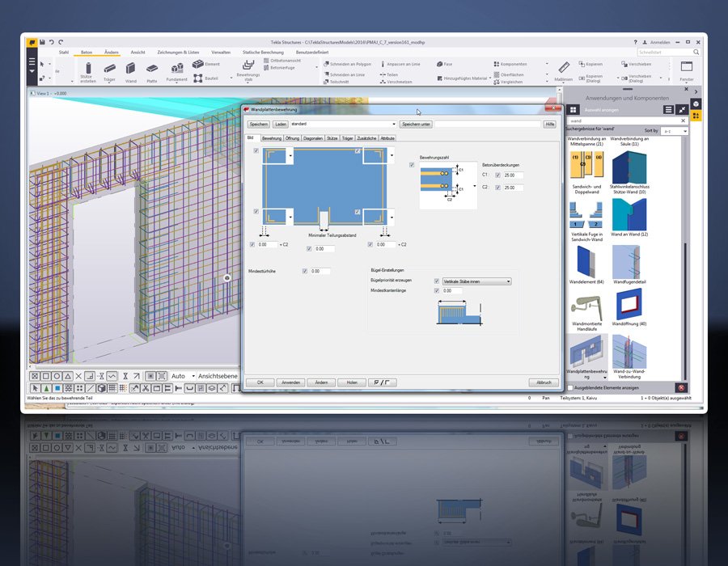Toggle the C2 cover thickness checkbox
728x566 pixels.
click(497, 188)
